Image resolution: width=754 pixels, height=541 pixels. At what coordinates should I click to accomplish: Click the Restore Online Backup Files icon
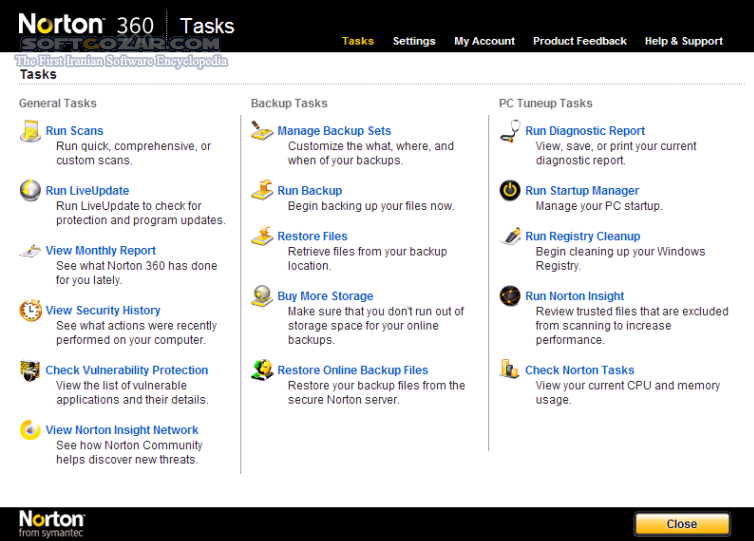click(x=262, y=370)
